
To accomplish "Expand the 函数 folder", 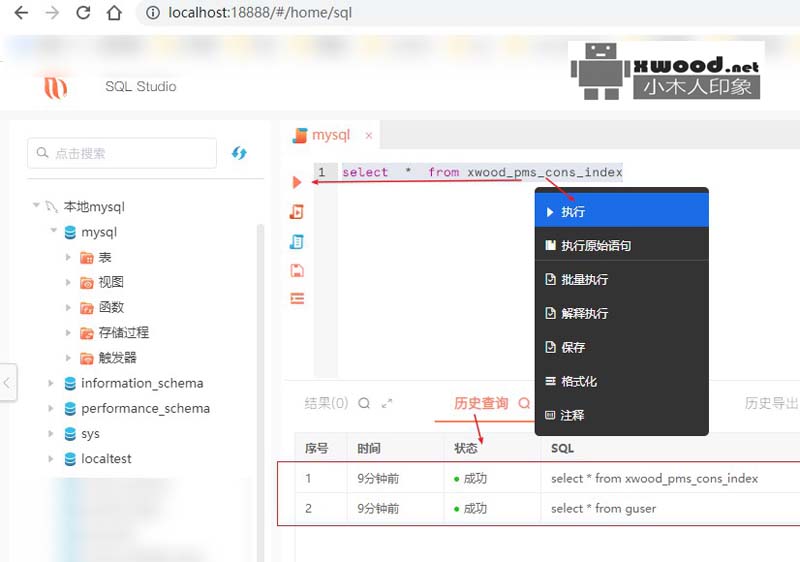I will pos(68,307).
